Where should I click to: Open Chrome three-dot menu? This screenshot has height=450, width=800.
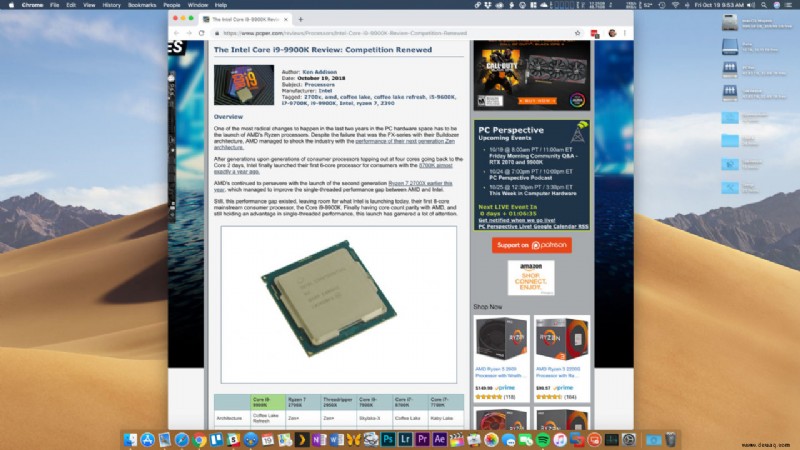624,33
